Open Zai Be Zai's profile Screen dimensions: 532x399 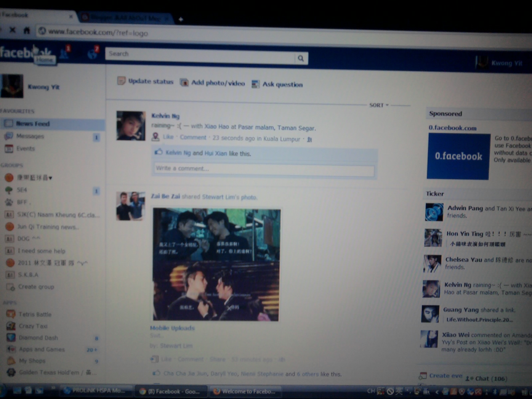click(x=165, y=196)
